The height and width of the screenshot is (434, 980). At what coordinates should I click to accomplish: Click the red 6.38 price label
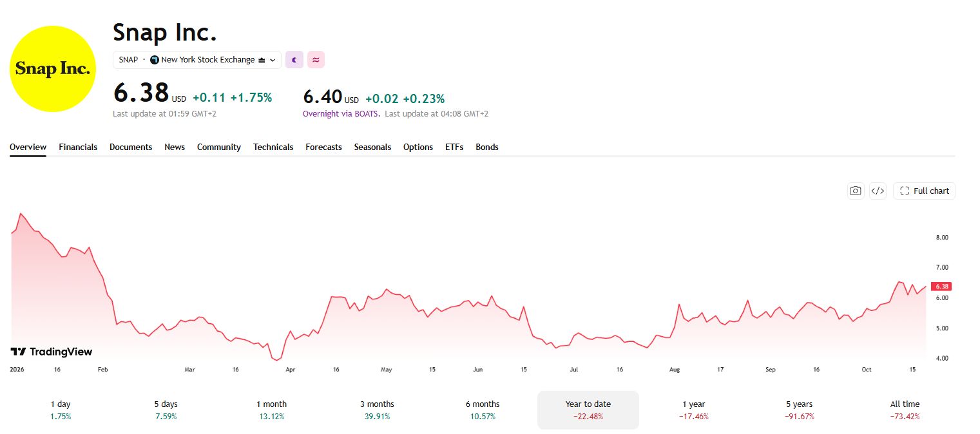(941, 287)
